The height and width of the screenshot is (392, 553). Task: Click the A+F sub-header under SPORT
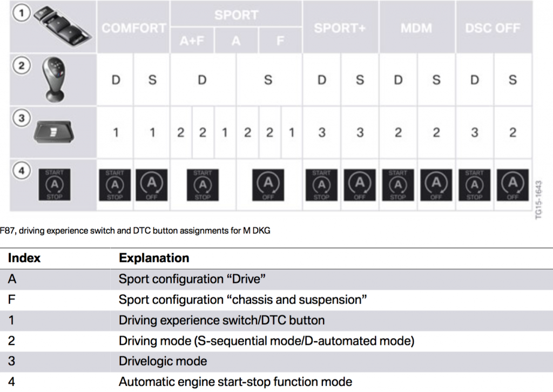click(192, 41)
